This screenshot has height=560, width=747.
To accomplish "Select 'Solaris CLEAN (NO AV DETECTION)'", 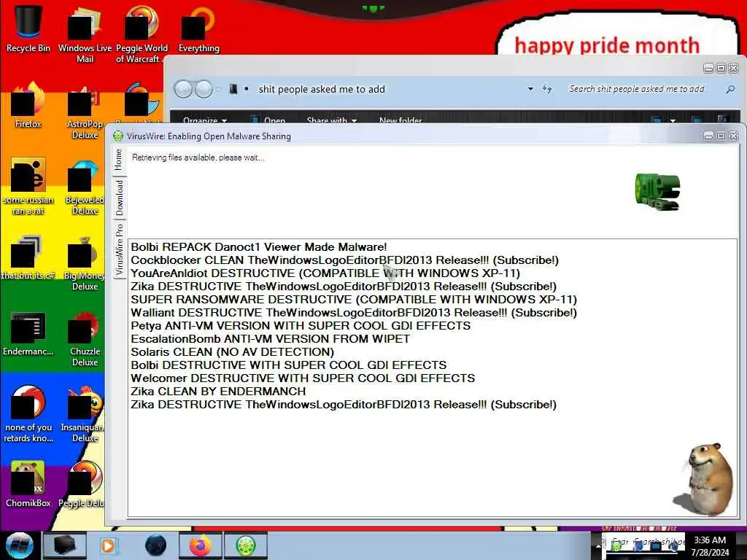I will tap(233, 352).
